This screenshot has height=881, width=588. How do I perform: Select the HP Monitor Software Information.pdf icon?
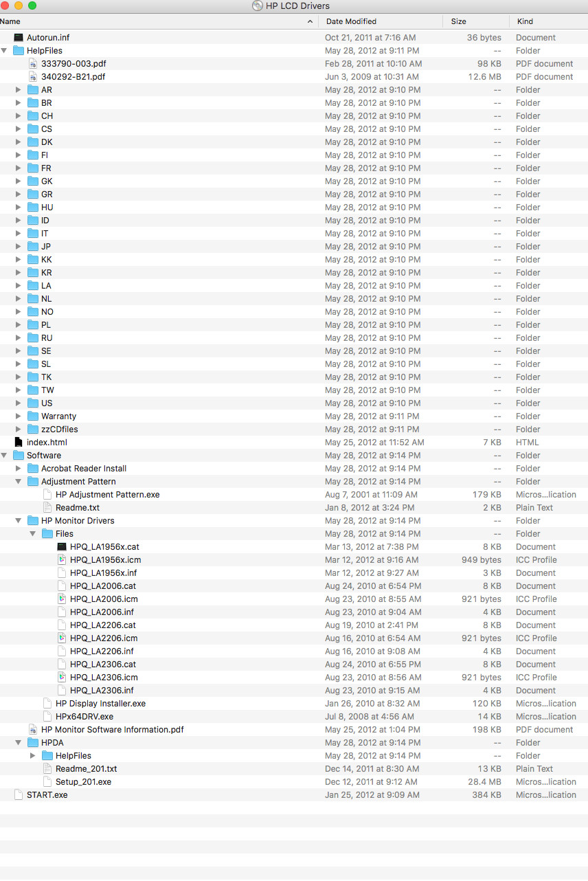click(33, 729)
